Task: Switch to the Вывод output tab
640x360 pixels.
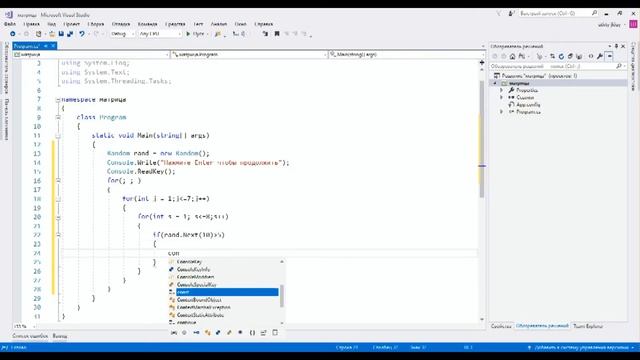Action: click(60, 336)
